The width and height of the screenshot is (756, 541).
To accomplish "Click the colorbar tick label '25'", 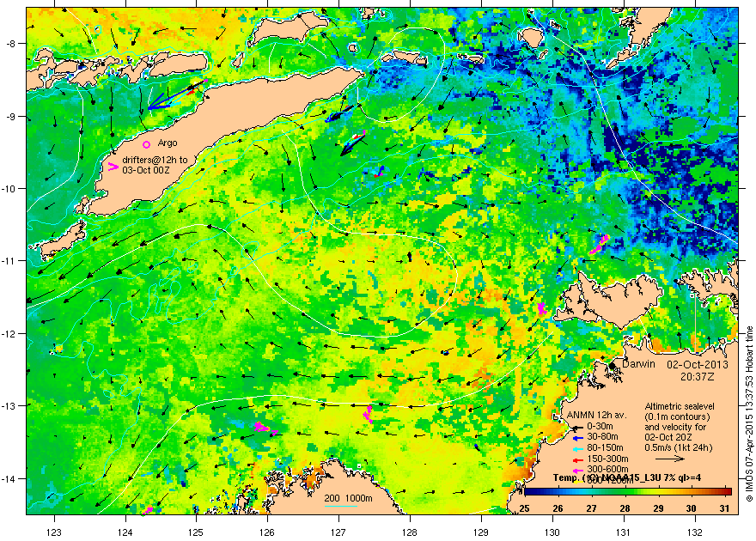I will [525, 508].
